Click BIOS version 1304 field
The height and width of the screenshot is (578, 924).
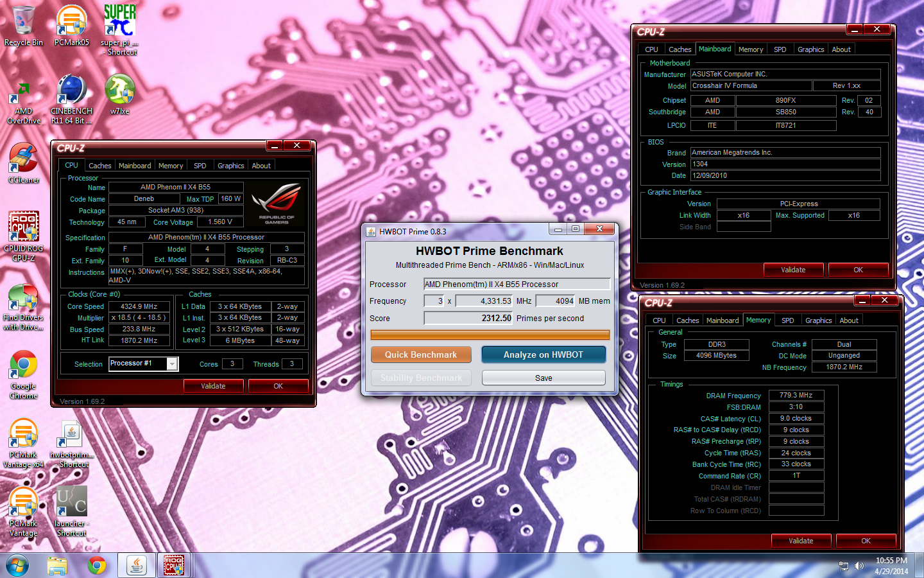785,164
